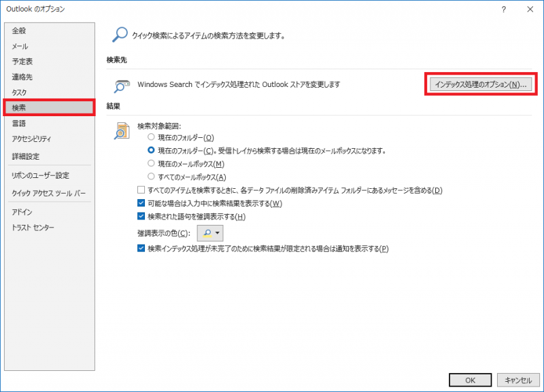This screenshot has height=392, width=544.
Task: Select 現在のフォルダー(O) radio button
Action: (151, 137)
